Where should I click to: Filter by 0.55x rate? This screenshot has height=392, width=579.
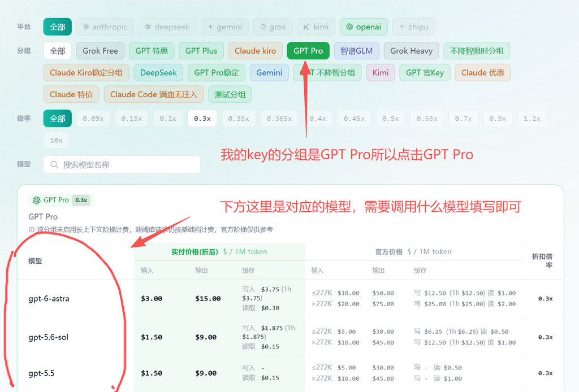click(427, 119)
